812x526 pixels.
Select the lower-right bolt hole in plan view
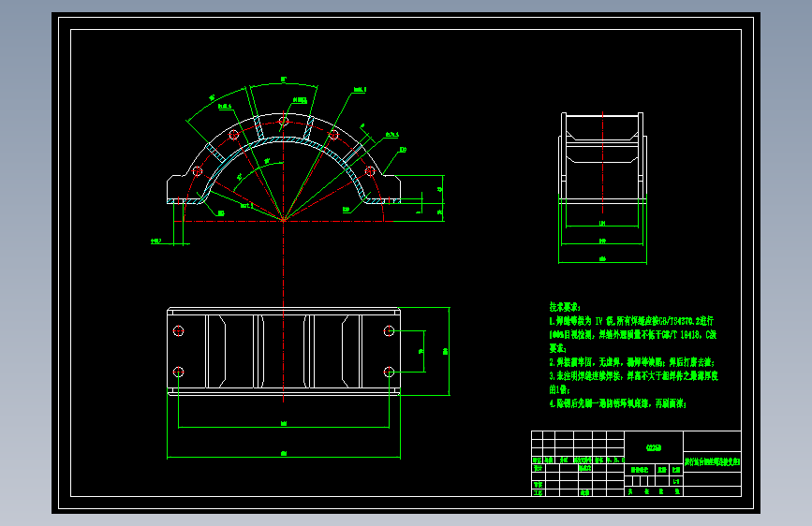(x=389, y=372)
